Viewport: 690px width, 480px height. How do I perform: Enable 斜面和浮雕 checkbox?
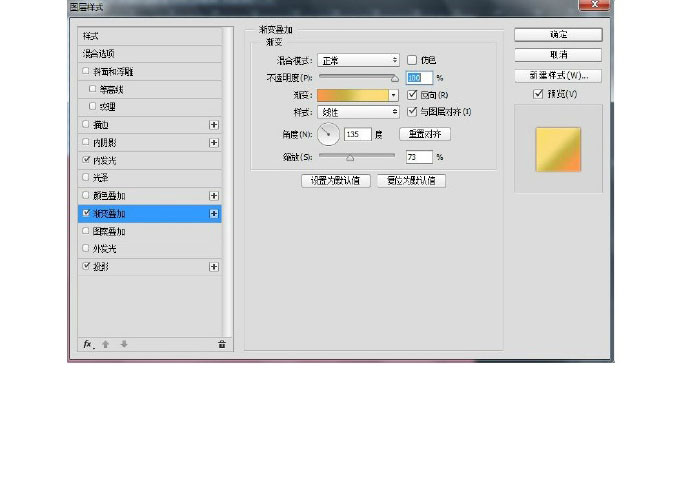[x=86, y=71]
